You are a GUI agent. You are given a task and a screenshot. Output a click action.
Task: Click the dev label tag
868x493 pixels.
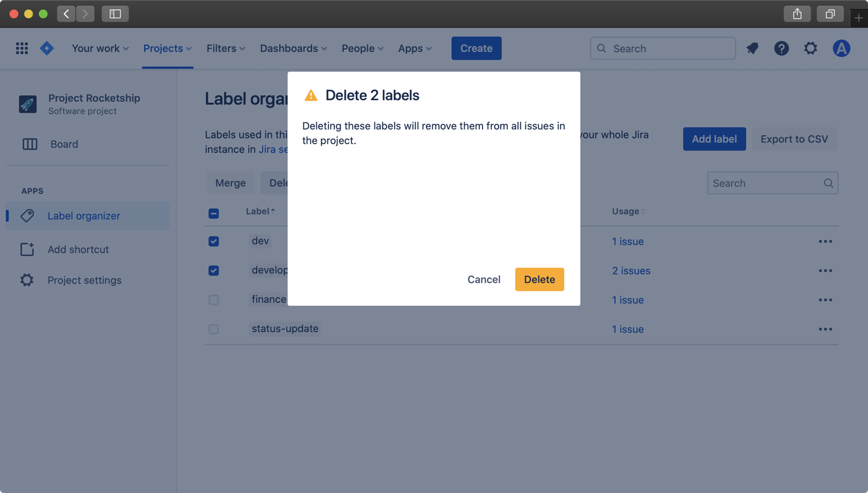tap(260, 241)
